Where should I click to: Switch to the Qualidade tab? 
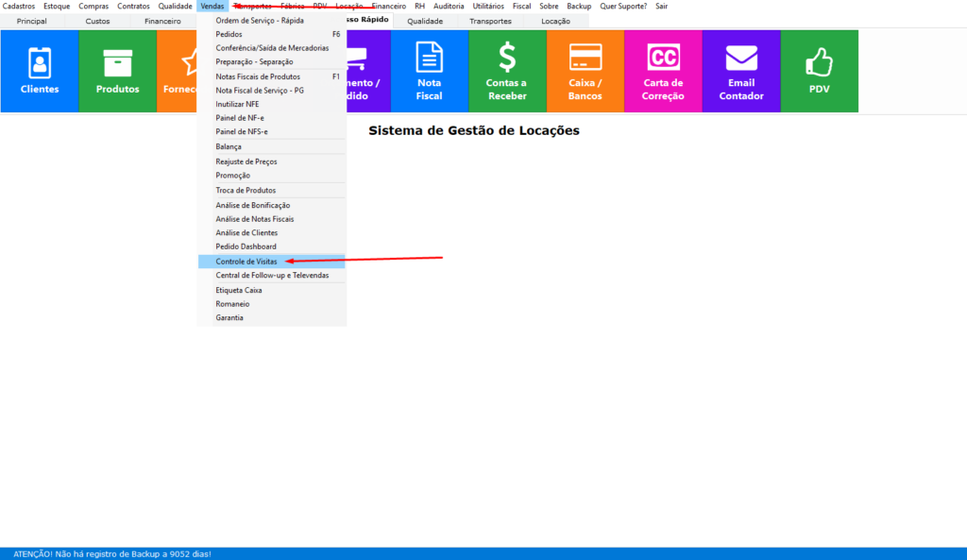tap(425, 21)
